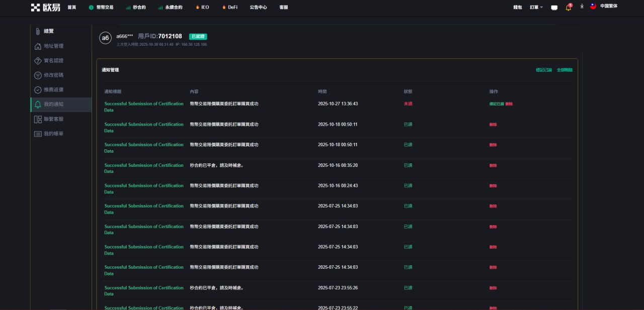Viewport: 644px width, 310px height.
Task: Open the first Successful Submission notification title
Action: click(143, 104)
